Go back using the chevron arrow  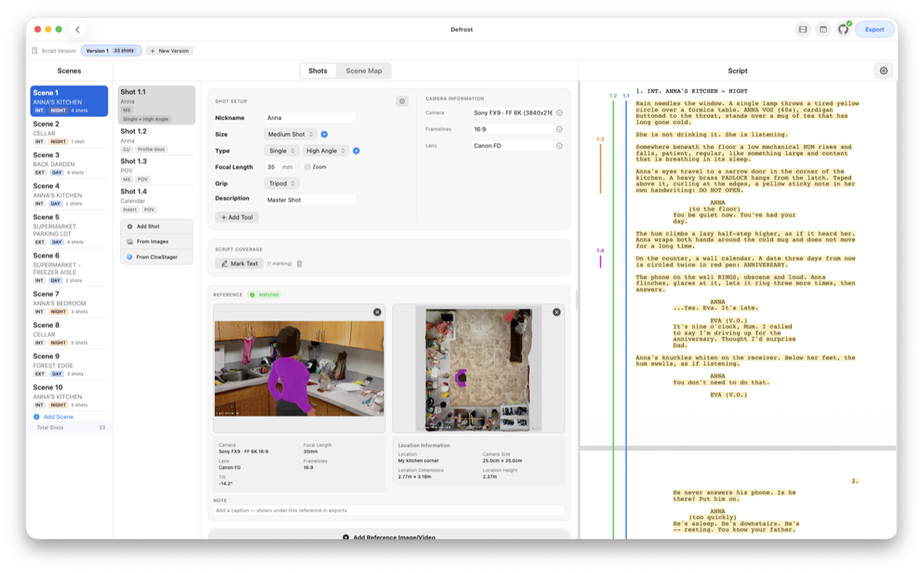[77, 29]
